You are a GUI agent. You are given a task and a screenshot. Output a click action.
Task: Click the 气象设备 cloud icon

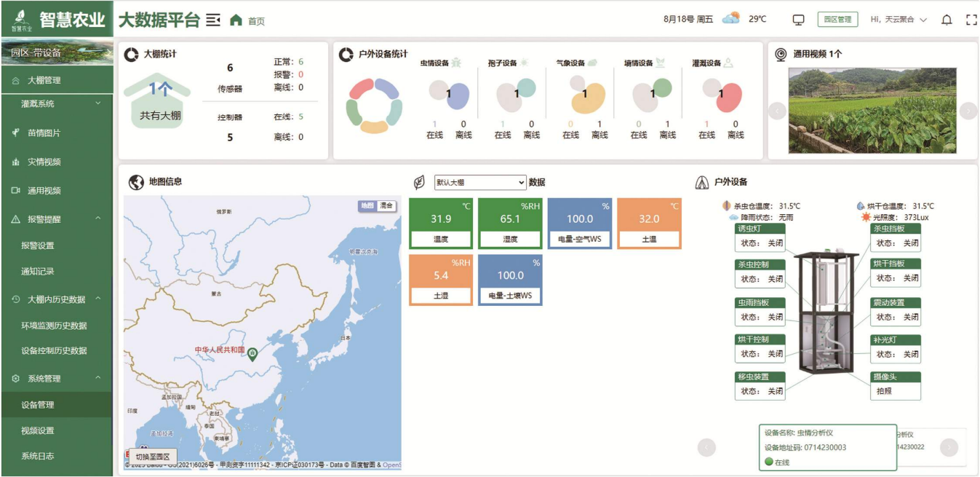(x=592, y=63)
